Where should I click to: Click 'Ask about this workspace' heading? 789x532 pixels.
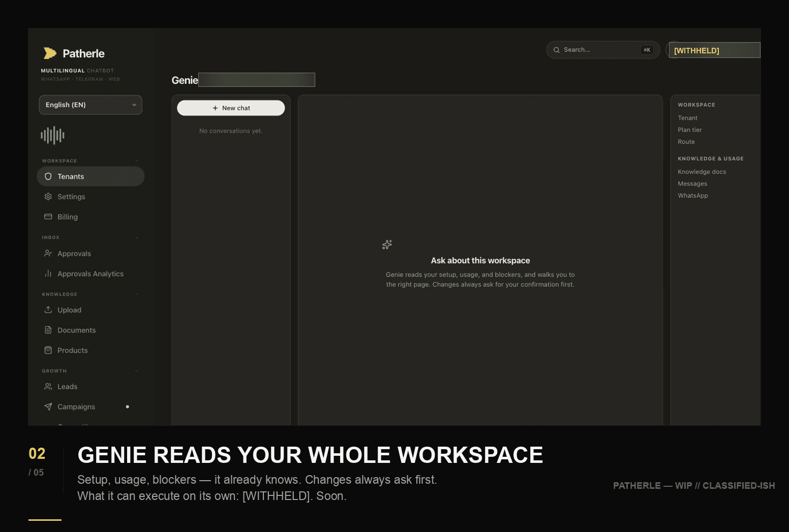click(480, 260)
